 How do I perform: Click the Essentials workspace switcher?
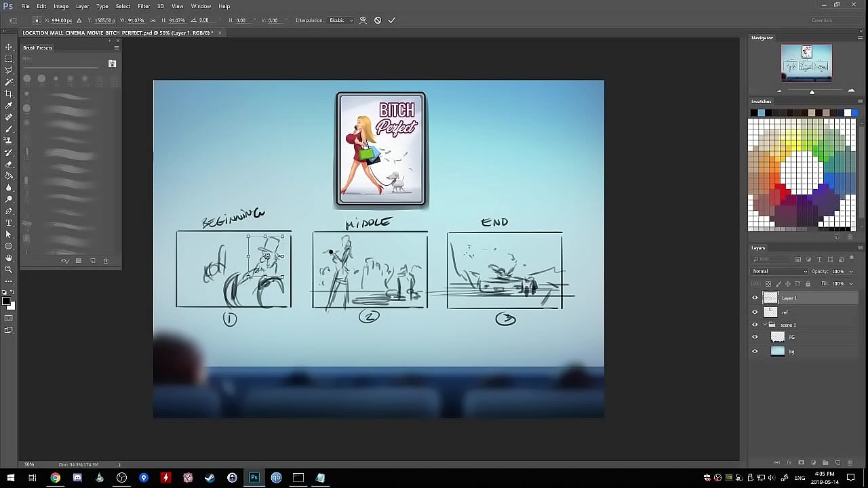822,20
